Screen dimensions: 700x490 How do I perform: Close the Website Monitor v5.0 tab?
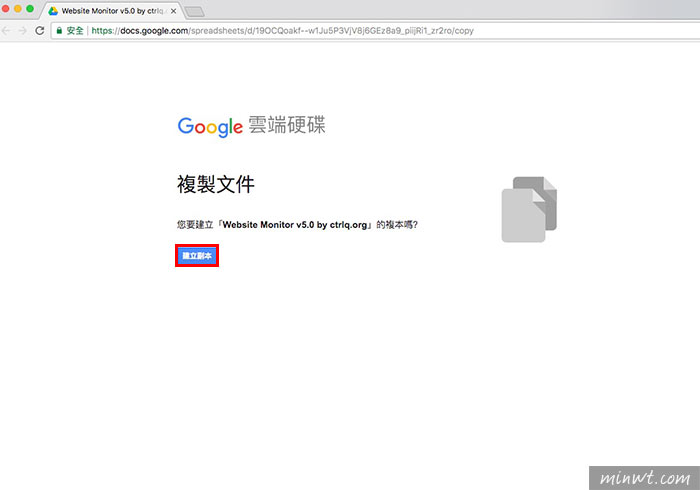(173, 11)
